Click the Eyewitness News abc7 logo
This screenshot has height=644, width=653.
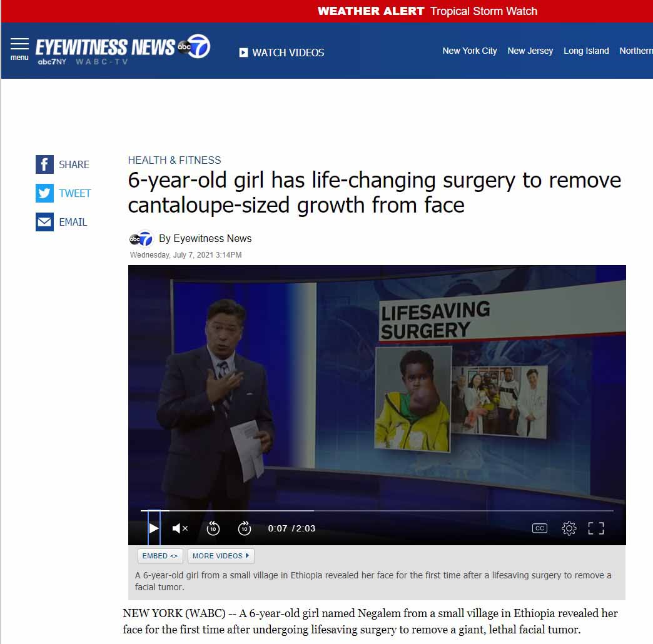(x=123, y=49)
